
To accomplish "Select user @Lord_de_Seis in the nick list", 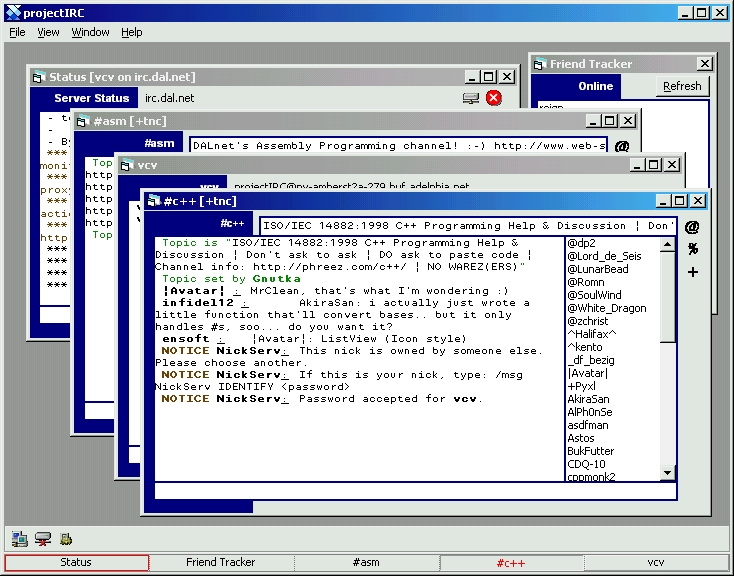I will pyautogui.click(x=604, y=256).
